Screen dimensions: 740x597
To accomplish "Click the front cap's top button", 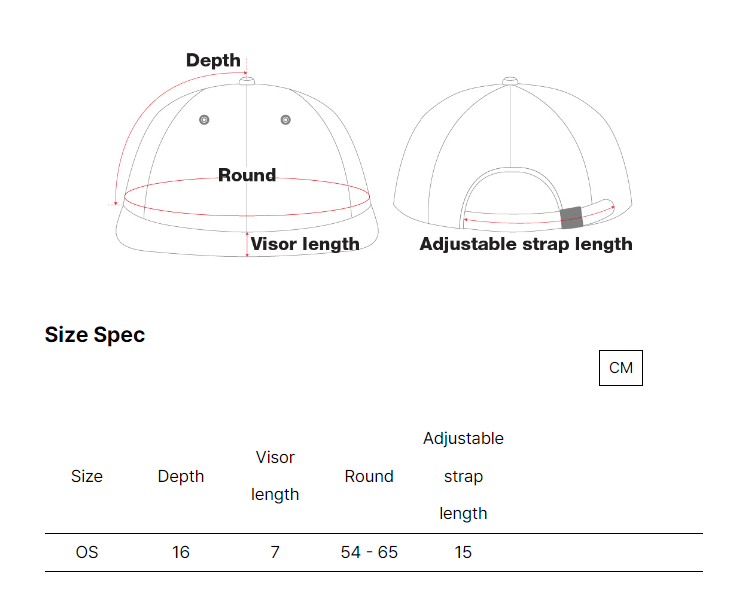I will click(247, 81).
